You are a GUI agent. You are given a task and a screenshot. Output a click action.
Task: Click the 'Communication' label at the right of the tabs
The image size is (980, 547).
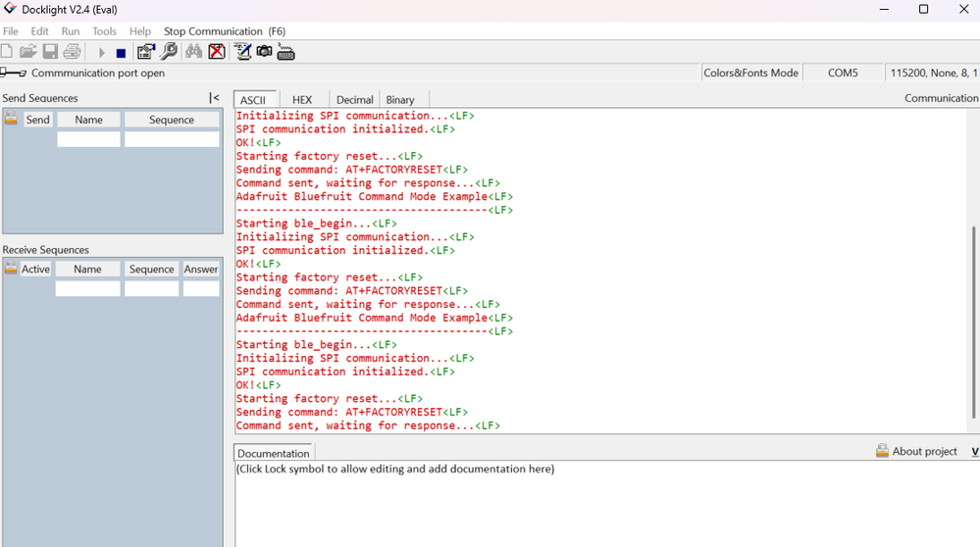click(x=941, y=98)
